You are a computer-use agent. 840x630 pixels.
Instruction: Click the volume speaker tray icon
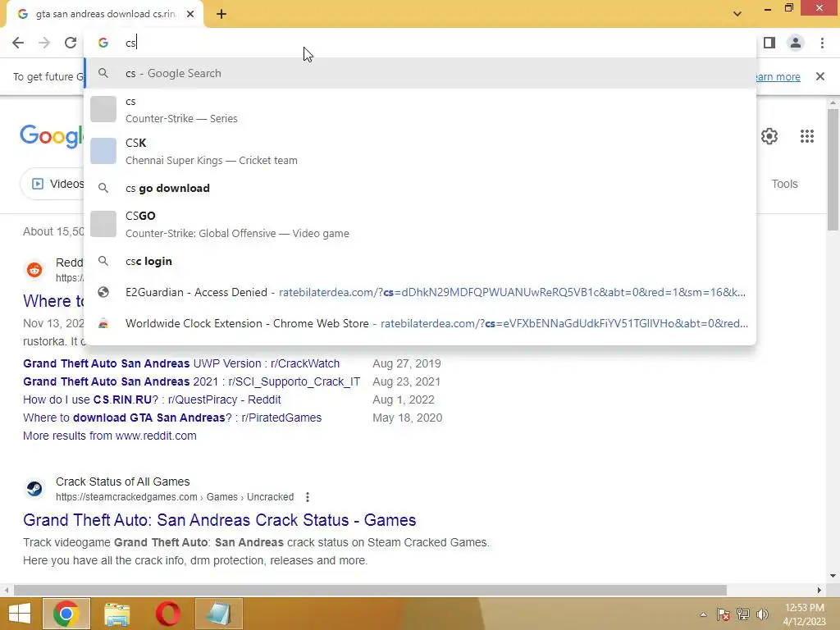point(762,614)
